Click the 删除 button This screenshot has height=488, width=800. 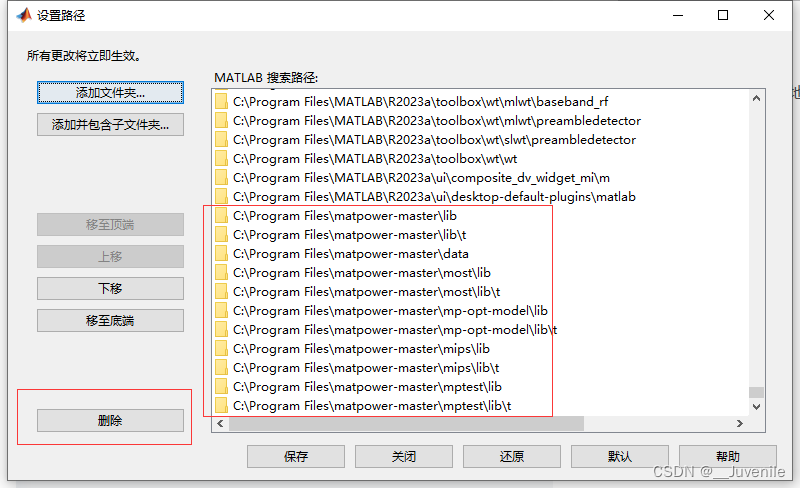[x=110, y=421]
